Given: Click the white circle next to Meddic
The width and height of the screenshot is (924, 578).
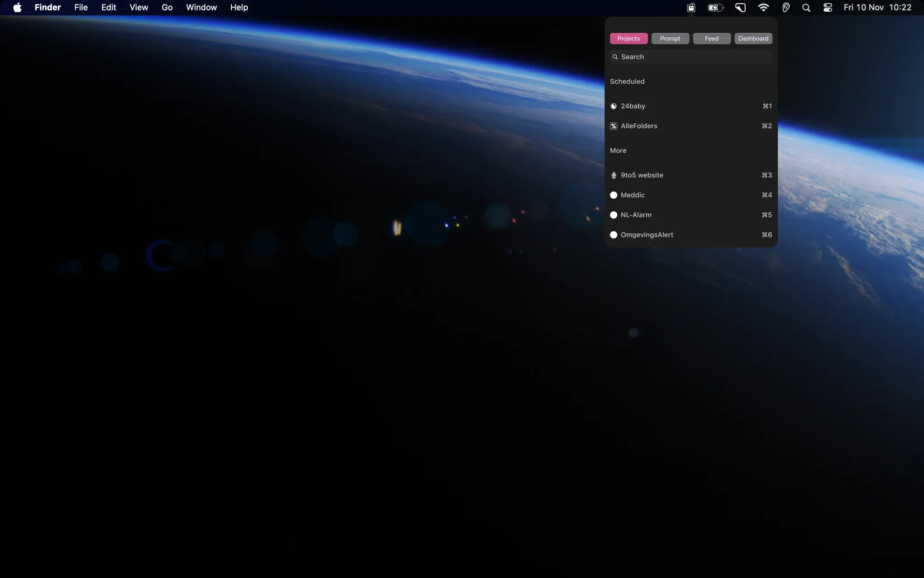Looking at the screenshot, I should 614,195.
